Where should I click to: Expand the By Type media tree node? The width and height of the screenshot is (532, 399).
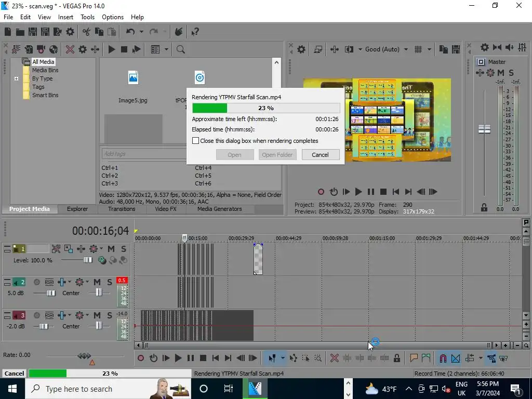tap(16, 79)
